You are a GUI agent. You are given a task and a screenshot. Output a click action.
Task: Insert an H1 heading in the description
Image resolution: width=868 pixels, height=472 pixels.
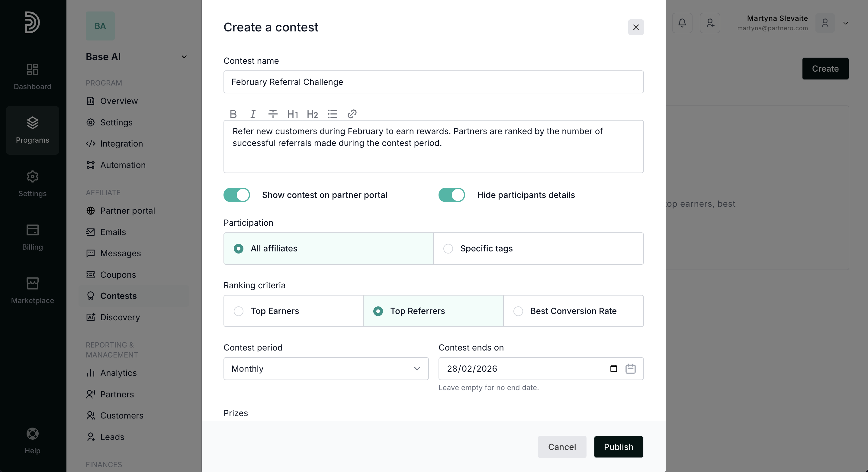point(292,114)
